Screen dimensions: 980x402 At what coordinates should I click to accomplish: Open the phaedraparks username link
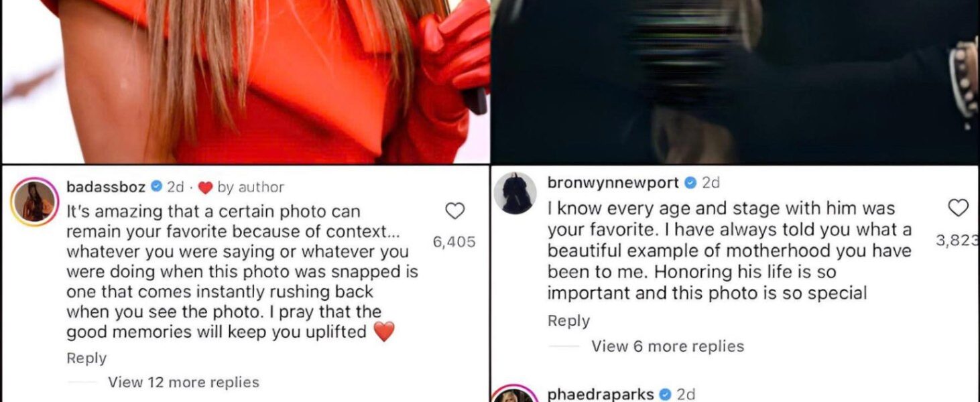601,394
